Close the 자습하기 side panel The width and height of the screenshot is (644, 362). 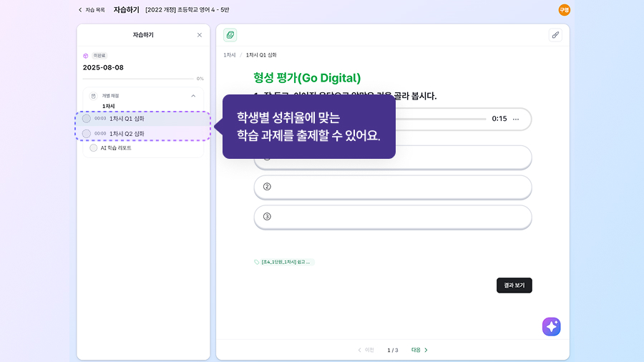(x=200, y=35)
